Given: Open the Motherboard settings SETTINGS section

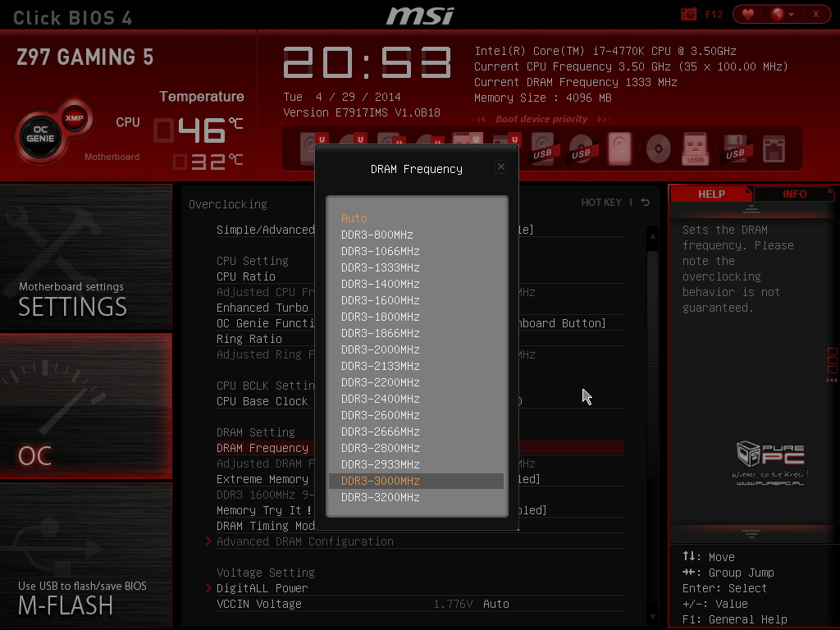Looking at the screenshot, I should [85, 257].
